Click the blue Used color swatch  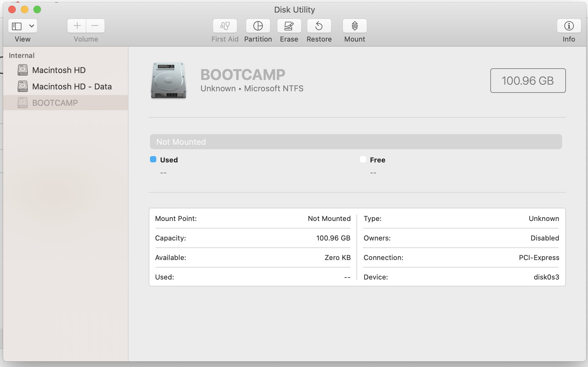(x=153, y=159)
